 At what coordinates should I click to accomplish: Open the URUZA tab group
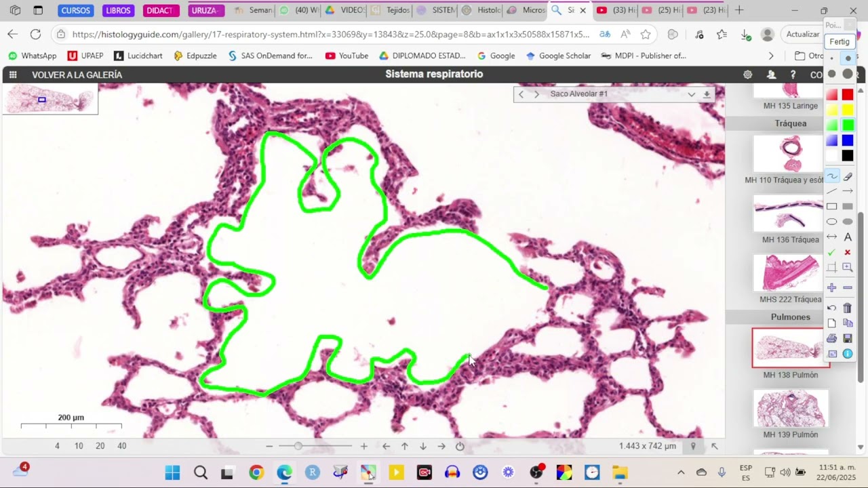[x=205, y=10]
